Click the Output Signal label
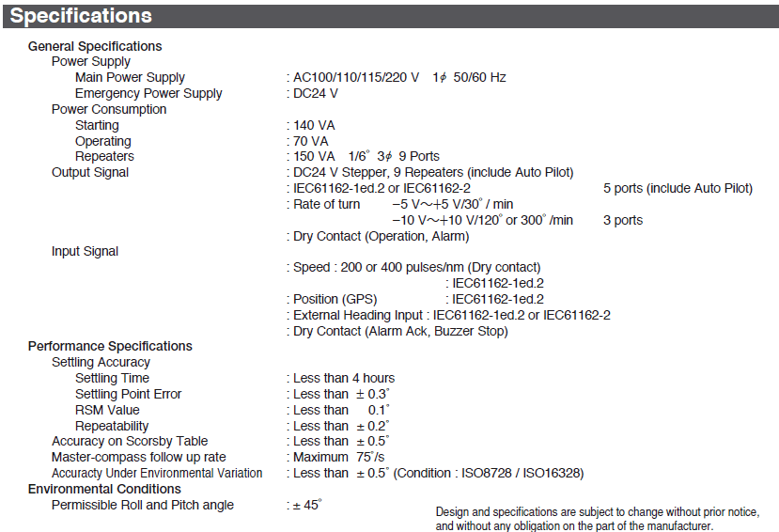Image resolution: width=779 pixels, height=532 pixels. point(90,172)
